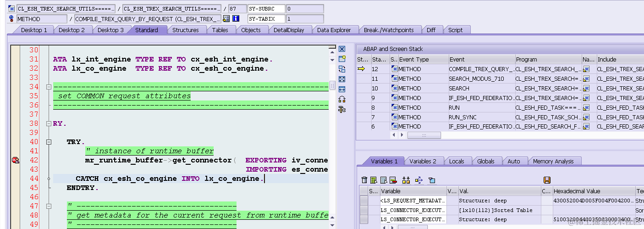Close the source code tool with the X icon
The height and width of the screenshot is (229, 644).
pyautogui.click(x=341, y=49)
